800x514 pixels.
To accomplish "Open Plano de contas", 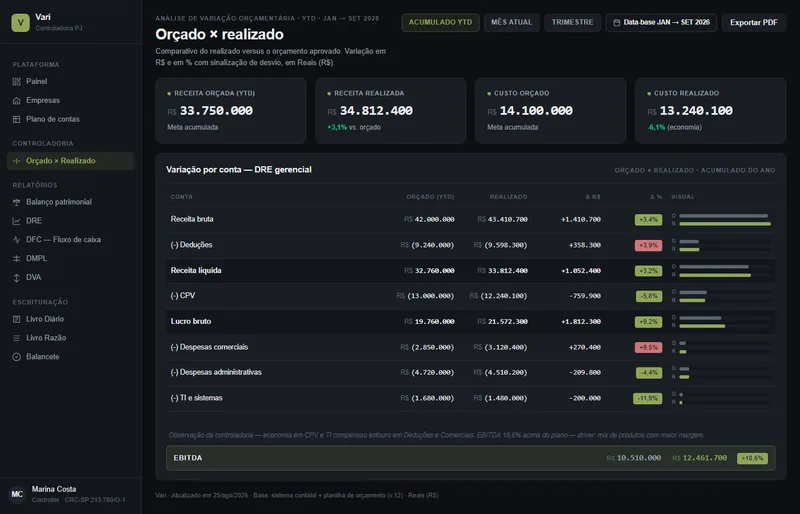I will pos(70,119).
